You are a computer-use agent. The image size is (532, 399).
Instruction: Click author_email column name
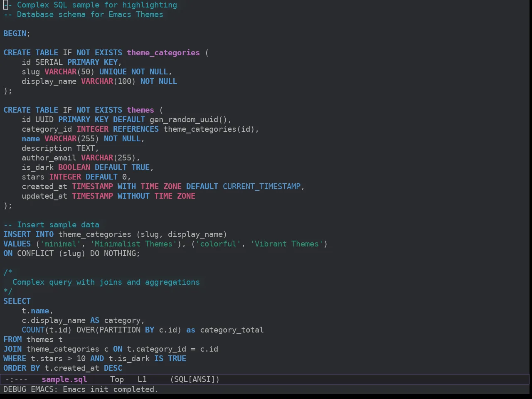tap(49, 158)
